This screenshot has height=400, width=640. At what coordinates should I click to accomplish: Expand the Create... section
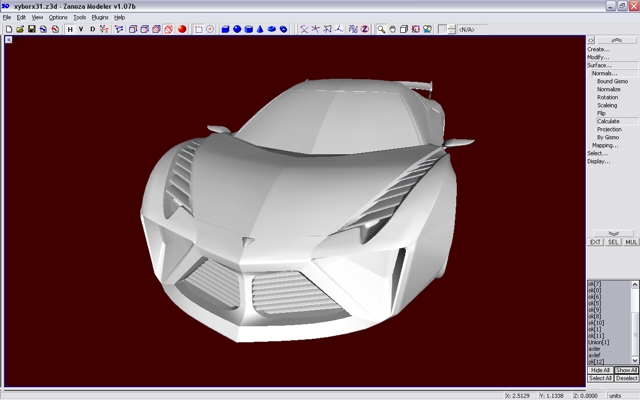(598, 49)
